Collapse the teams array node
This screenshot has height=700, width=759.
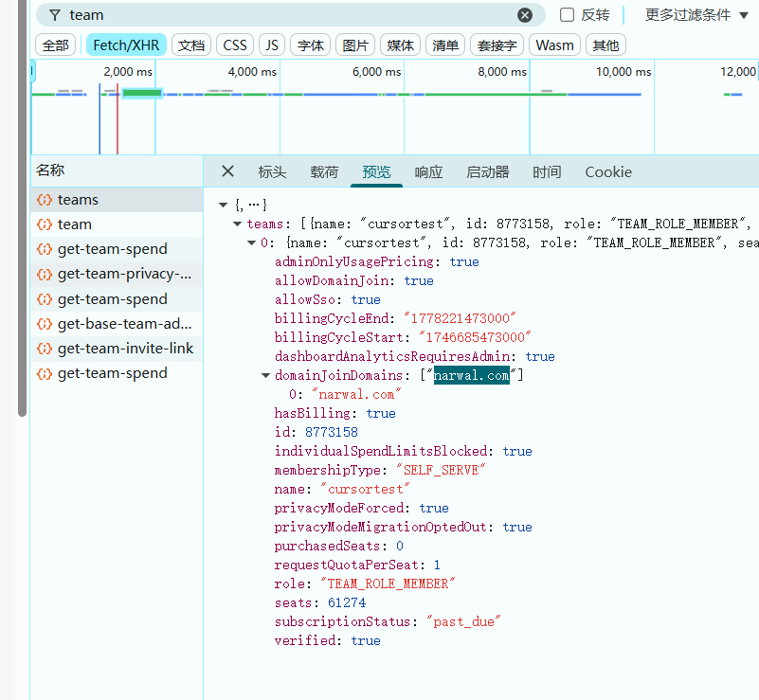click(237, 224)
